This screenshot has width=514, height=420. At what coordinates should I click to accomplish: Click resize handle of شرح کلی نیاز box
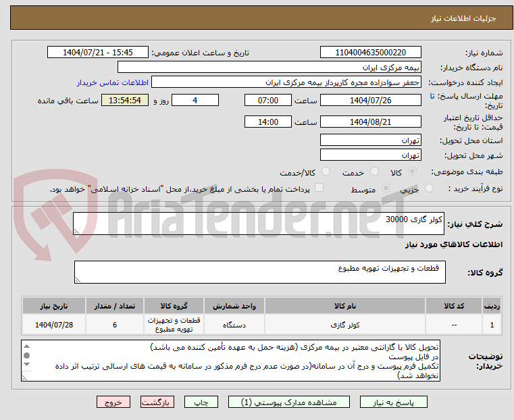(x=77, y=232)
